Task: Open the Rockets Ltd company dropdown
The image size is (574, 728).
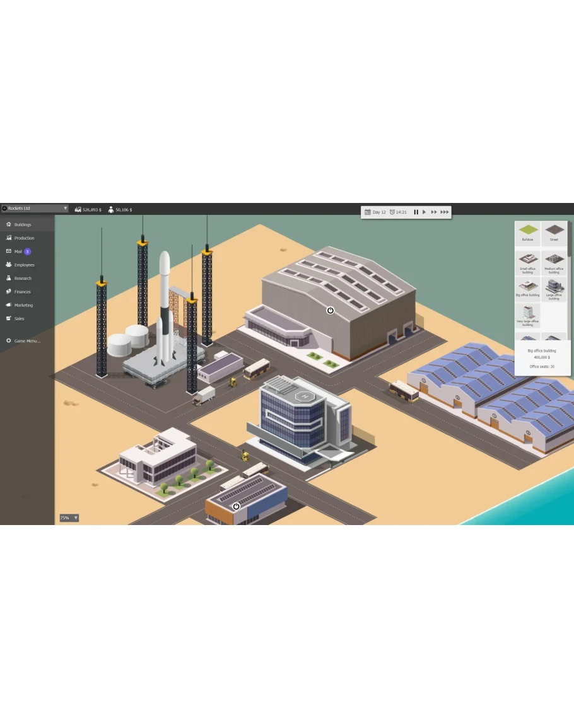Action: (x=35, y=208)
